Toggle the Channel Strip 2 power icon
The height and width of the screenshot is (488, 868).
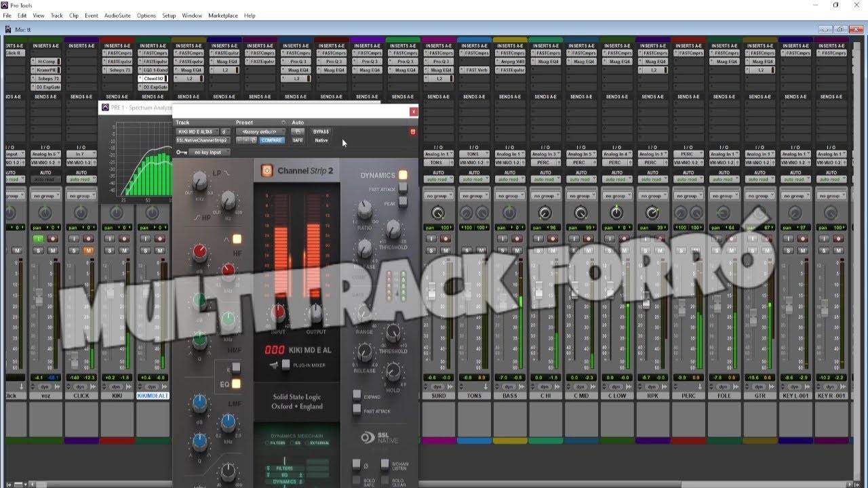pos(267,171)
